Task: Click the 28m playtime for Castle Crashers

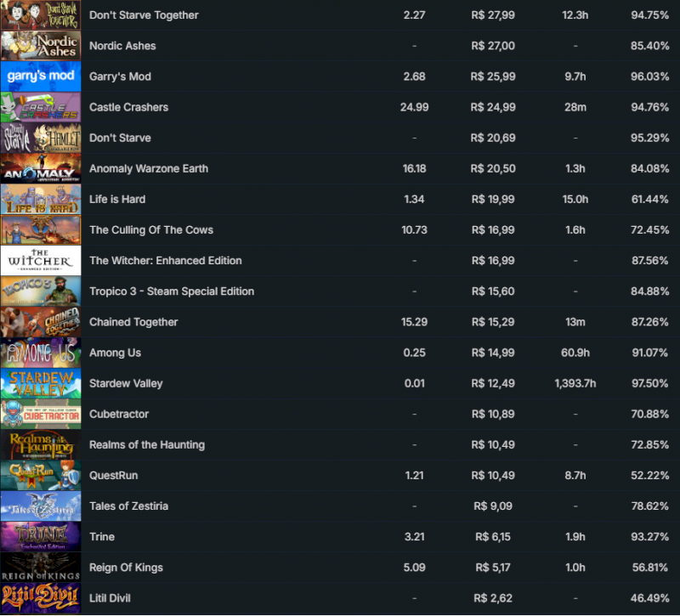Action: pos(575,107)
